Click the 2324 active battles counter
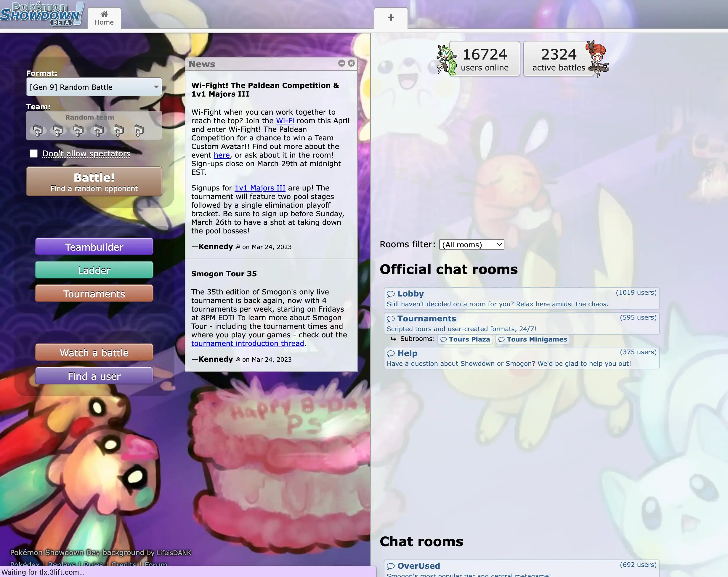 coord(559,59)
